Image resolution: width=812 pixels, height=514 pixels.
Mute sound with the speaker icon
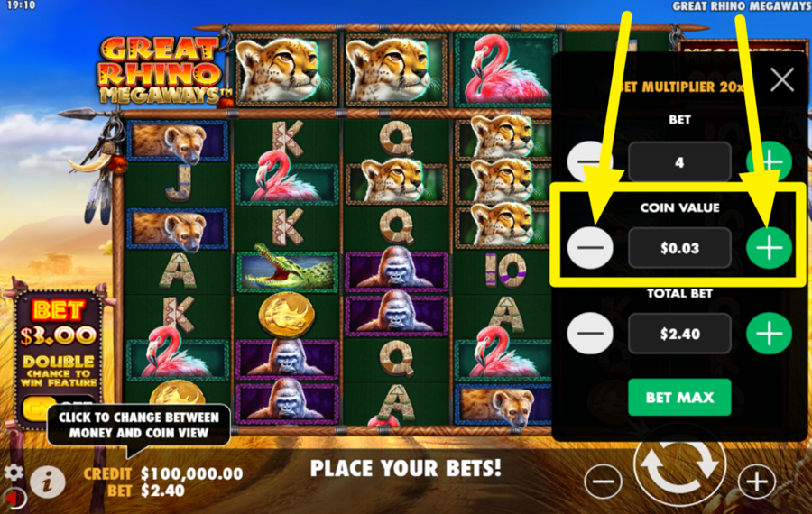[x=15, y=499]
